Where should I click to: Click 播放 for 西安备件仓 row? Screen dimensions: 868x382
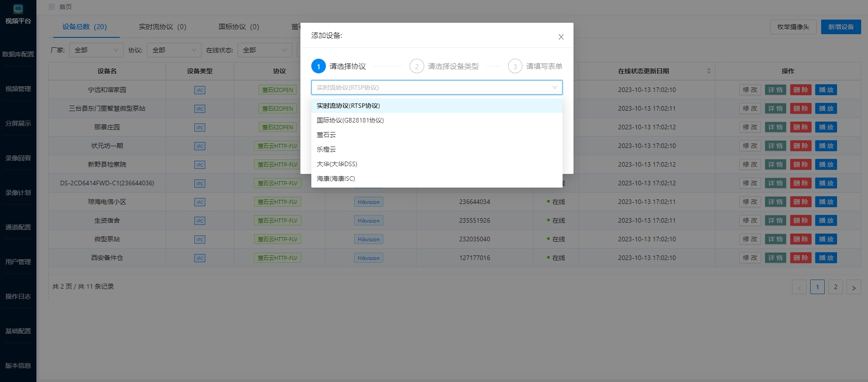826,258
